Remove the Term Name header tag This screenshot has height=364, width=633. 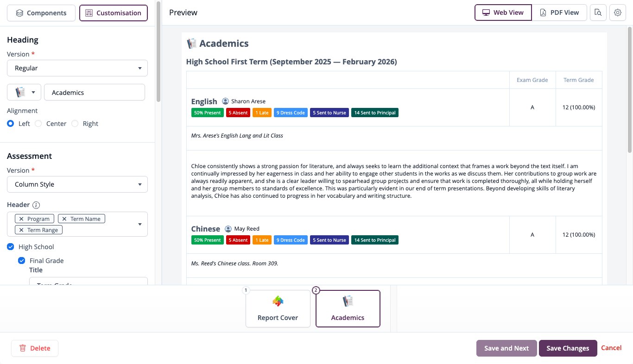64,219
